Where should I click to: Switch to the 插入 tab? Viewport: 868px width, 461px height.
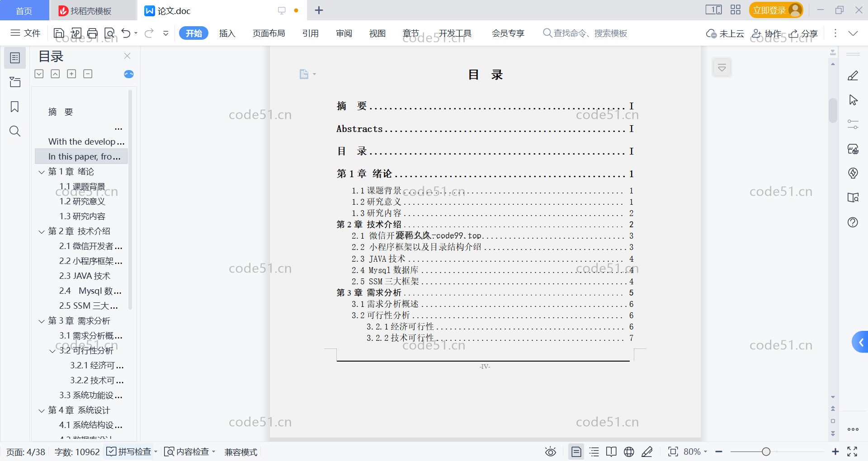click(x=227, y=33)
